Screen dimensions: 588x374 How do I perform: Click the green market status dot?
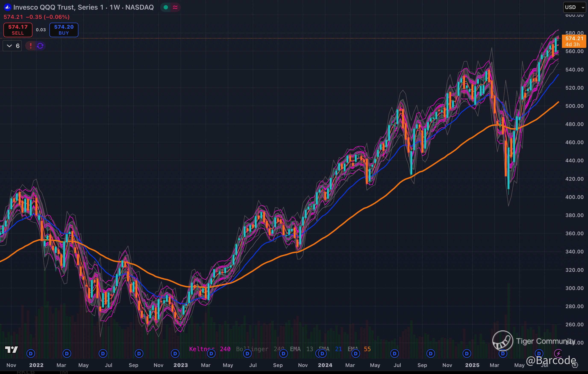coord(166,7)
